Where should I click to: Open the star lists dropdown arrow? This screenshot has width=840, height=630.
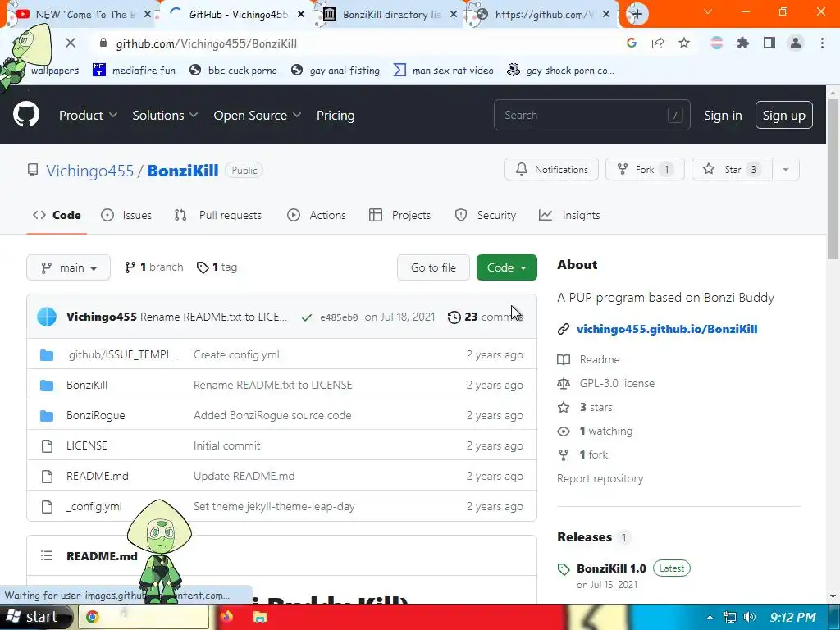point(785,169)
